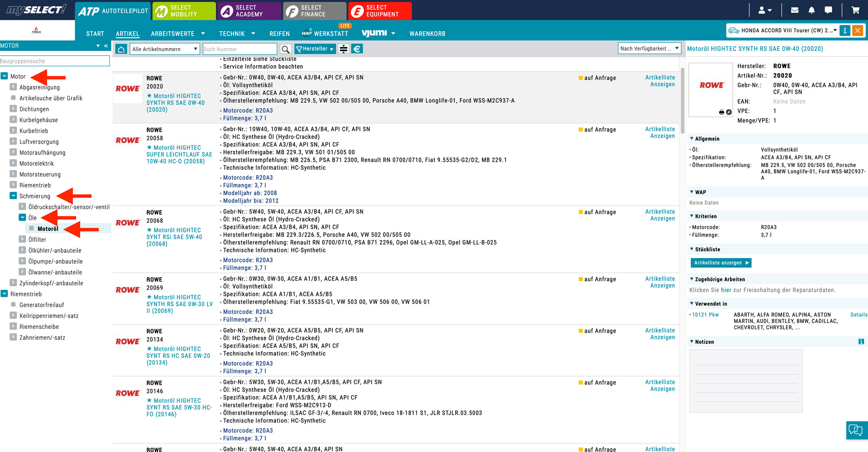Click the Artikelliste anzeigen button
The width and height of the screenshot is (868, 452).
721,263
